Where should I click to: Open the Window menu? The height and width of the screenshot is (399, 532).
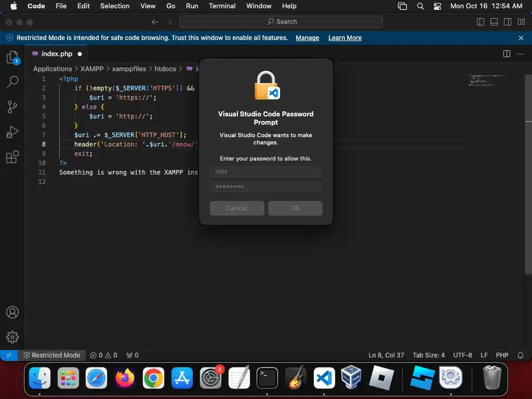pos(259,6)
